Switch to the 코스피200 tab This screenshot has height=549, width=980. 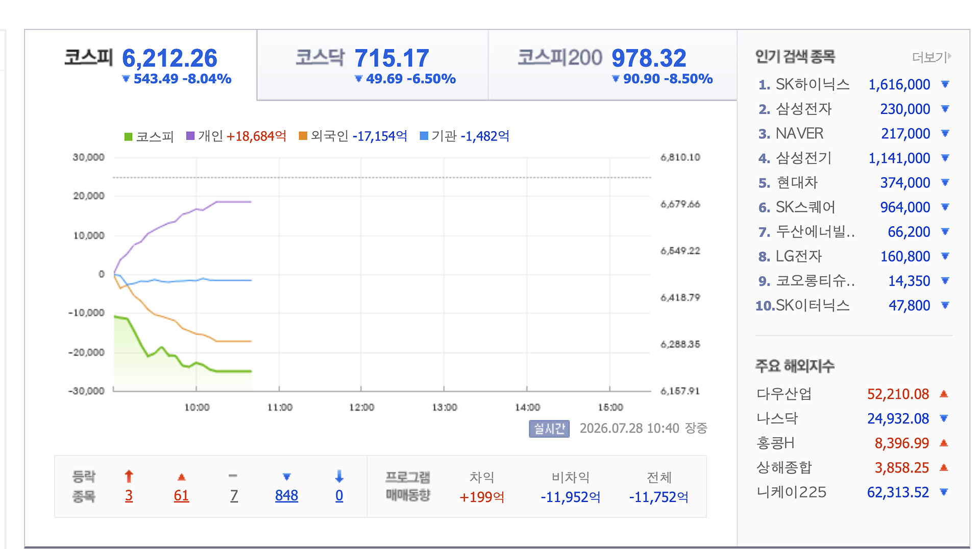[x=612, y=65]
